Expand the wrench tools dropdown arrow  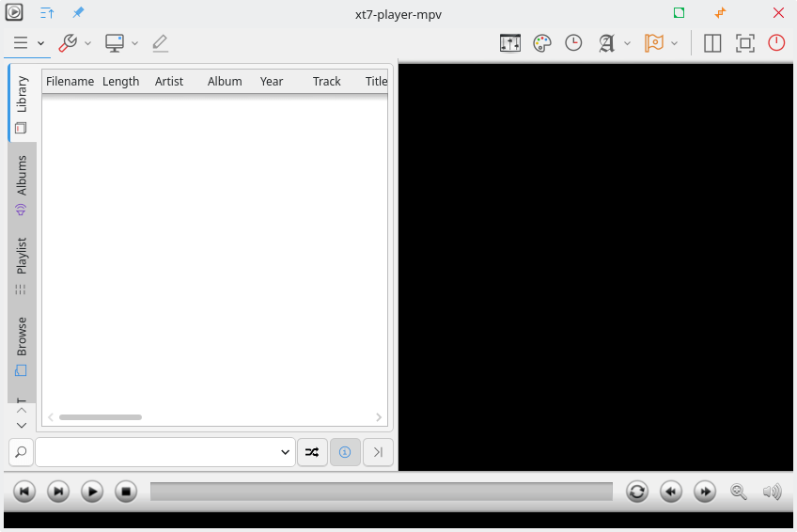tap(88, 43)
